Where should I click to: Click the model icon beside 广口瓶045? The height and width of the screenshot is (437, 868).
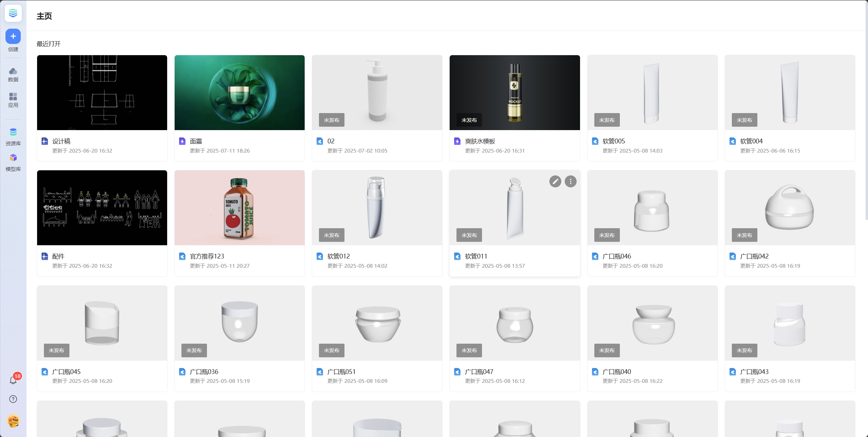tap(45, 372)
